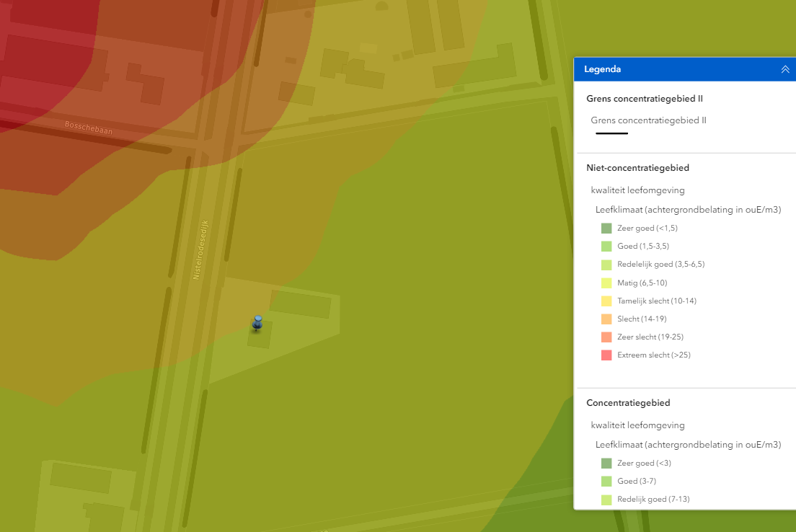
Task: Collapse the Legenda panel with double chevron
Action: 785,69
